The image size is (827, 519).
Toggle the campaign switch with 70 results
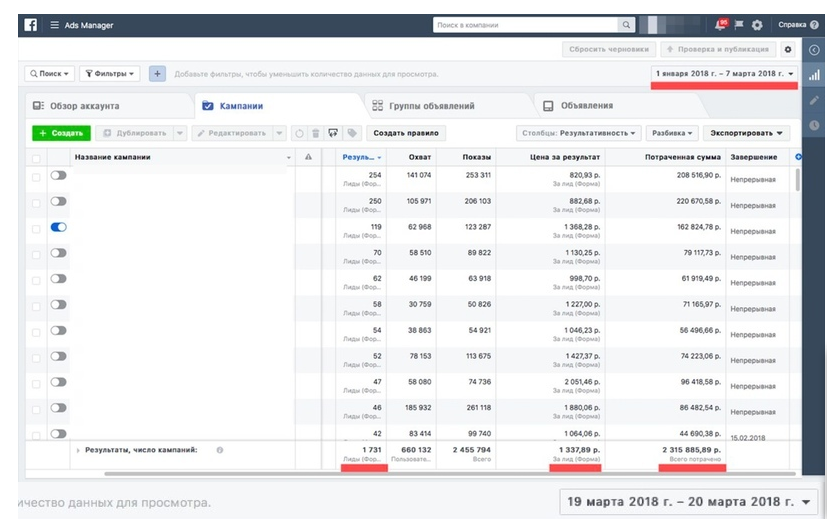(x=59, y=253)
